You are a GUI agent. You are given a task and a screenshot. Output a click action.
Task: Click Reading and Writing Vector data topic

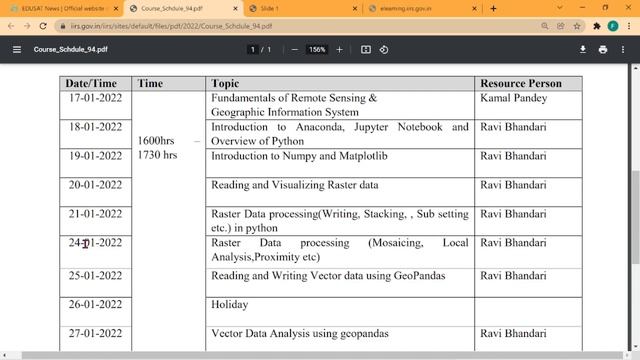click(328, 276)
